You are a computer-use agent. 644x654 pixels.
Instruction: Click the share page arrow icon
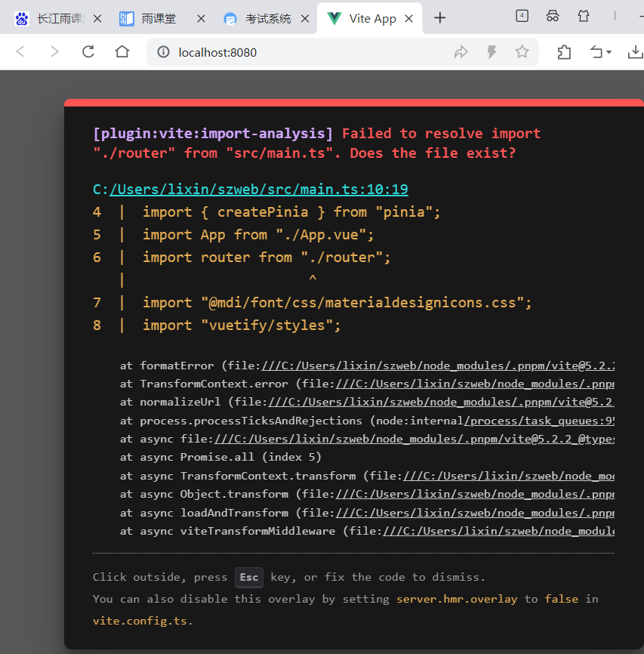point(461,51)
